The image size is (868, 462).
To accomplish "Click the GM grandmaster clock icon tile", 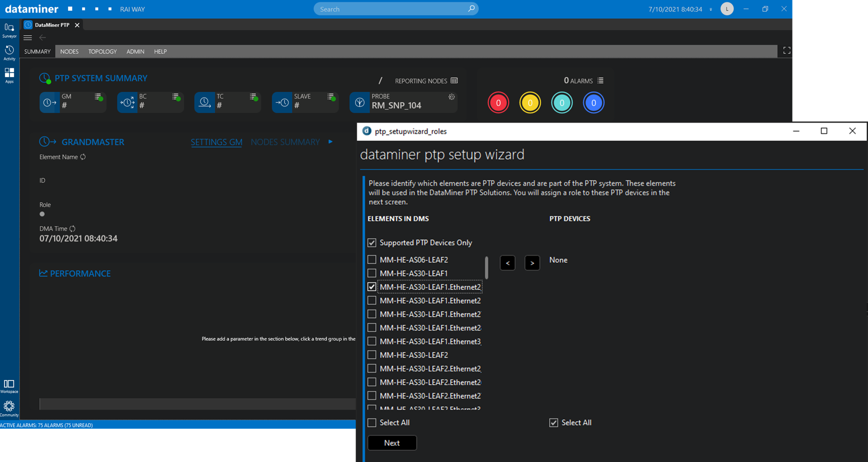I will (50, 102).
